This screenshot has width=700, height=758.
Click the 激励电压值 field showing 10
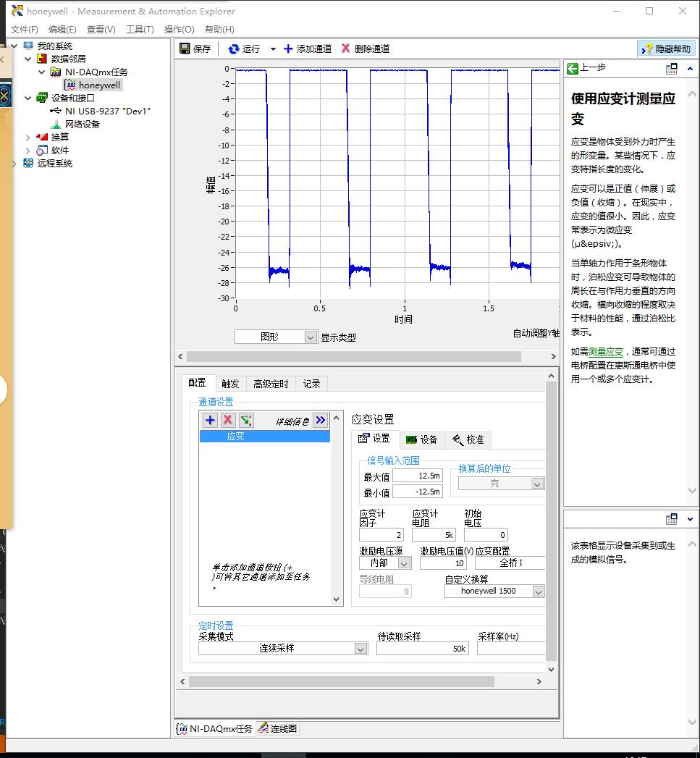(x=443, y=563)
